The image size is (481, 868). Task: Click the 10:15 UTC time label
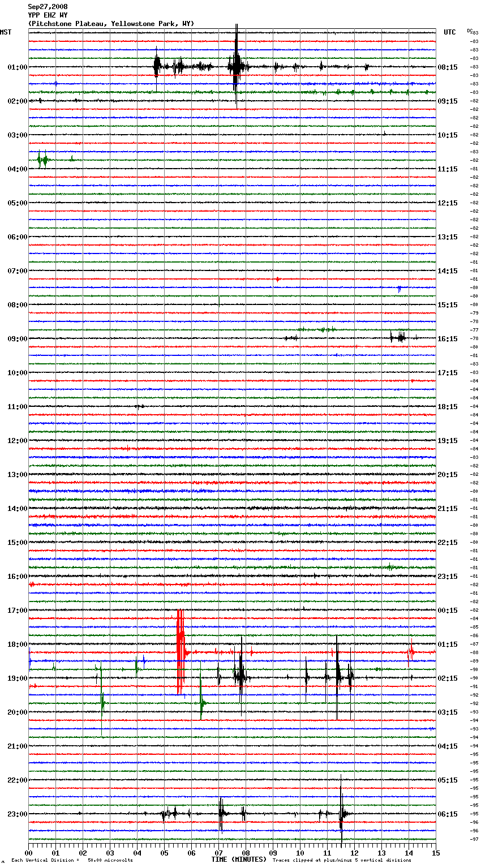[448, 135]
